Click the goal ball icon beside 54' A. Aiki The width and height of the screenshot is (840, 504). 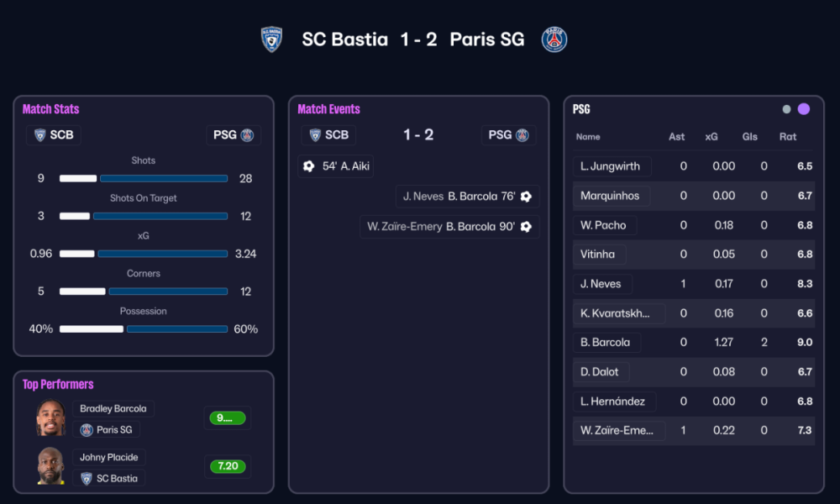point(308,166)
